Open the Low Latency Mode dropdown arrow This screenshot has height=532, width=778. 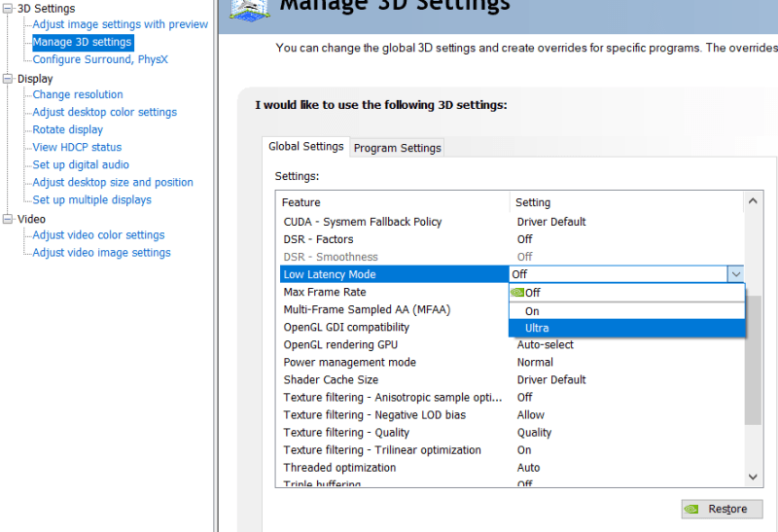point(735,274)
